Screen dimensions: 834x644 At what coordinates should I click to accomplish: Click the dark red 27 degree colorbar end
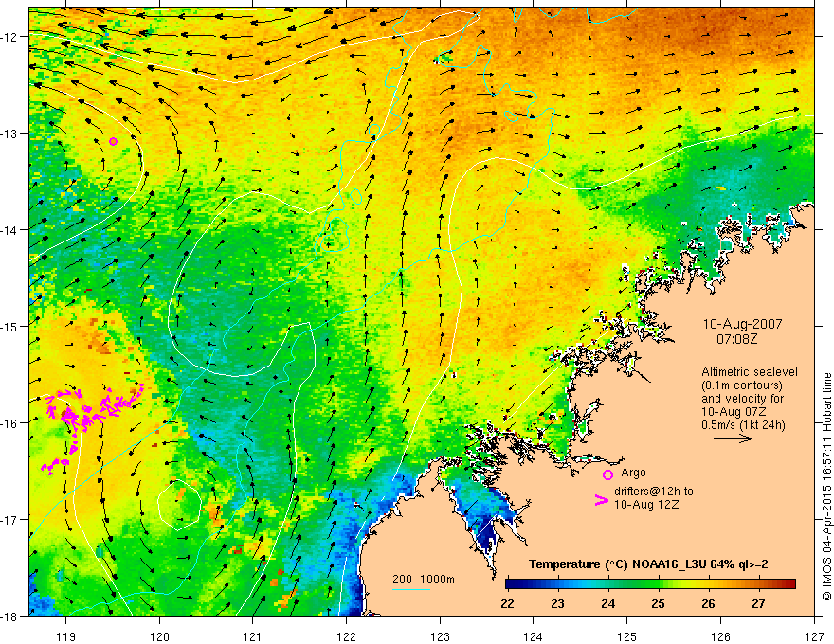[789, 584]
